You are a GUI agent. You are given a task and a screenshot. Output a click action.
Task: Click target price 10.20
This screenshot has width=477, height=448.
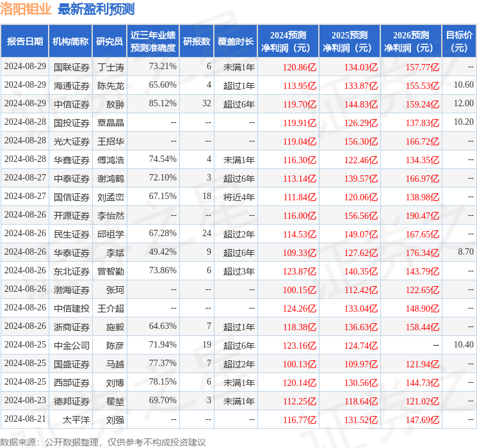464,122
